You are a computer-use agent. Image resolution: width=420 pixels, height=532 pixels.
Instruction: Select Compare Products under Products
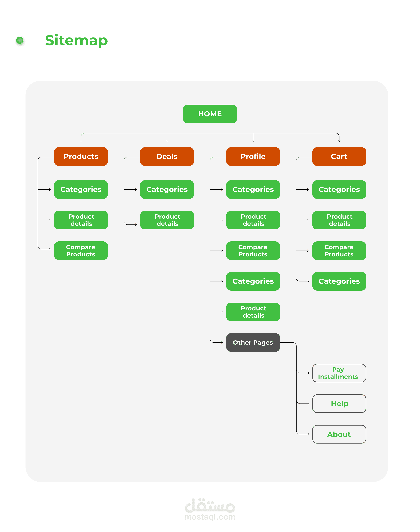pos(81,251)
